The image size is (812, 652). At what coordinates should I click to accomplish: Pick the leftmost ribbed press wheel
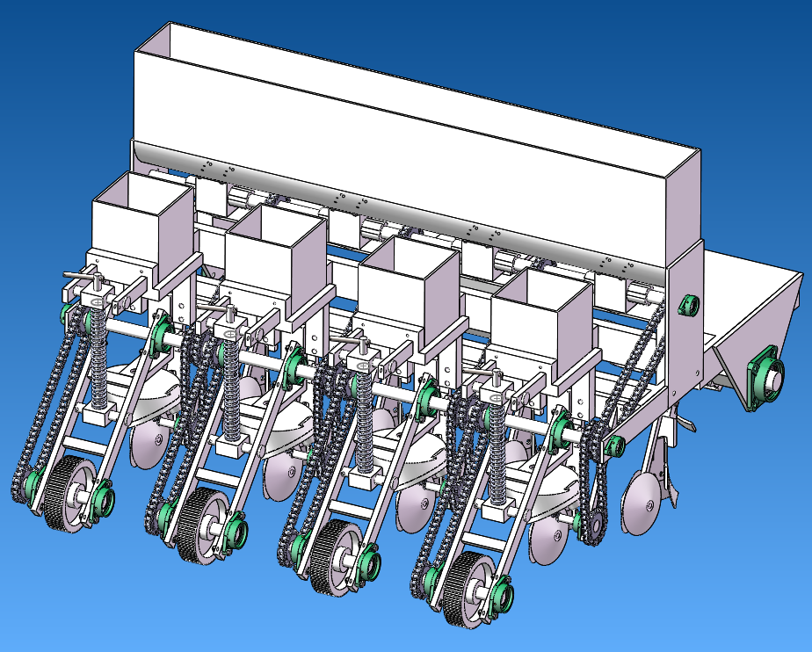point(69,492)
